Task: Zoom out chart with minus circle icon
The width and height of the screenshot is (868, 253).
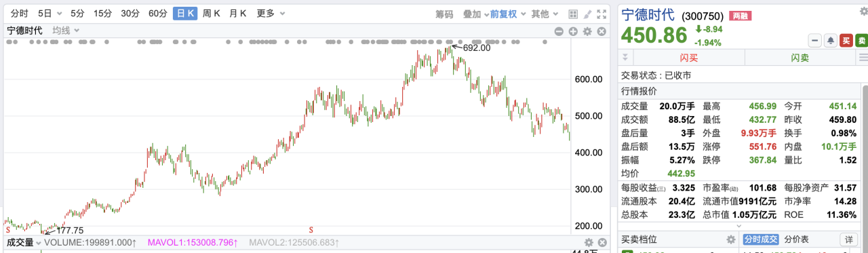Action: click(559, 31)
